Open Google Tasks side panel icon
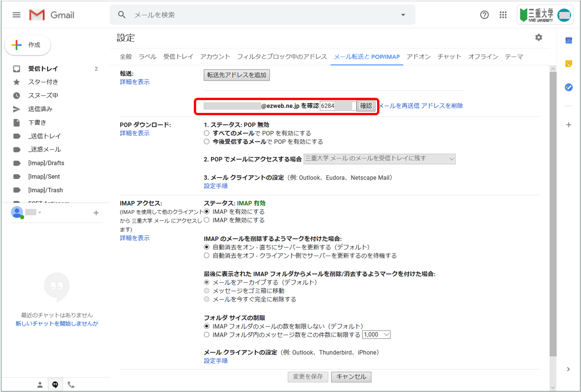581x392 pixels. [569, 87]
